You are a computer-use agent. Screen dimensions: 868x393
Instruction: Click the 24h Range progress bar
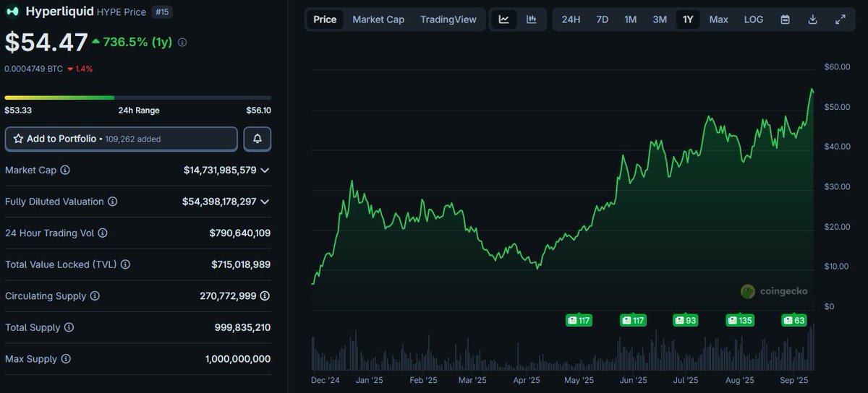138,98
